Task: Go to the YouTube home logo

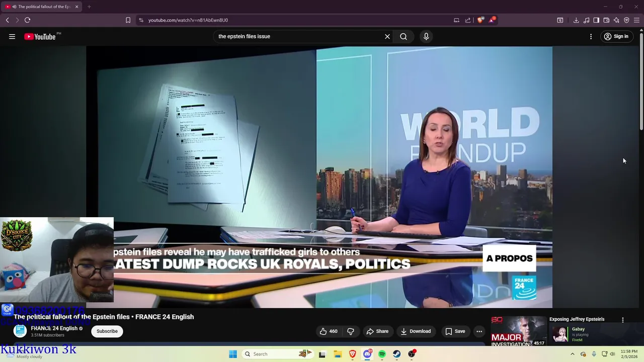Action: point(40,36)
